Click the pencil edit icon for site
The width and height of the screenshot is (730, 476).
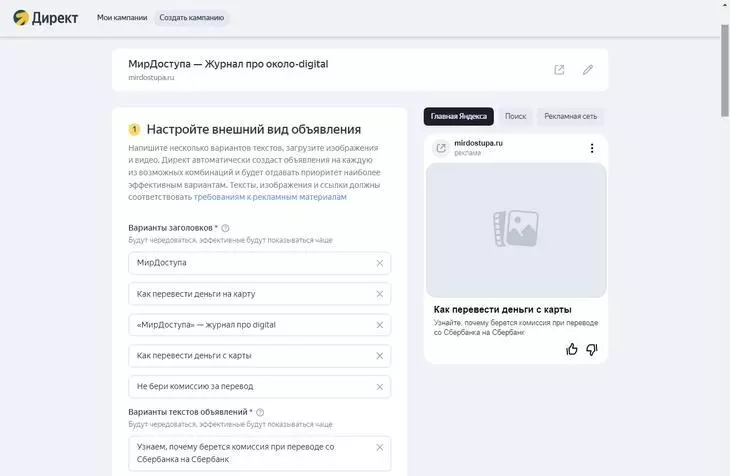(588, 70)
